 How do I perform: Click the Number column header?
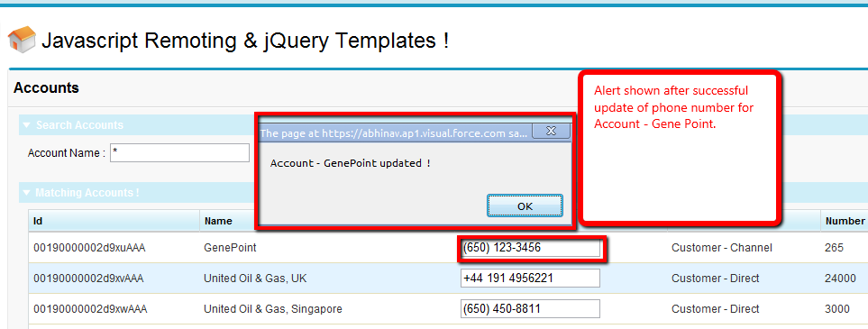point(845,221)
